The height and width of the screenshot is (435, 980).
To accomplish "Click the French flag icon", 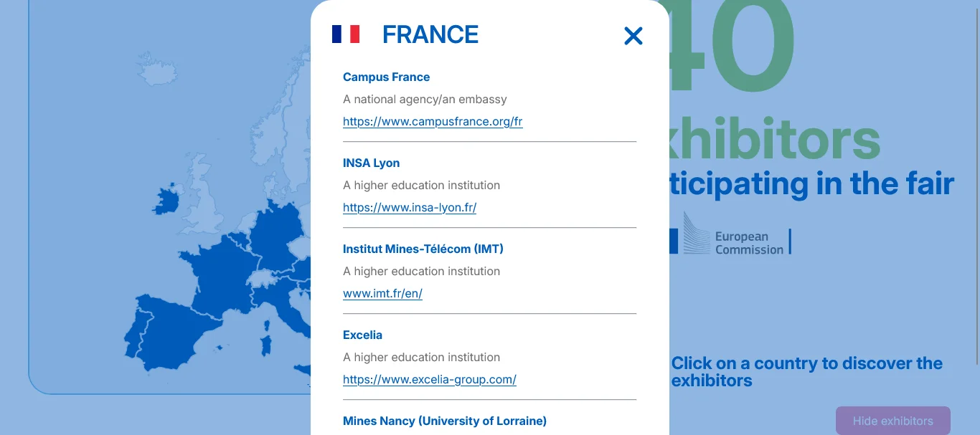I will tap(346, 34).
